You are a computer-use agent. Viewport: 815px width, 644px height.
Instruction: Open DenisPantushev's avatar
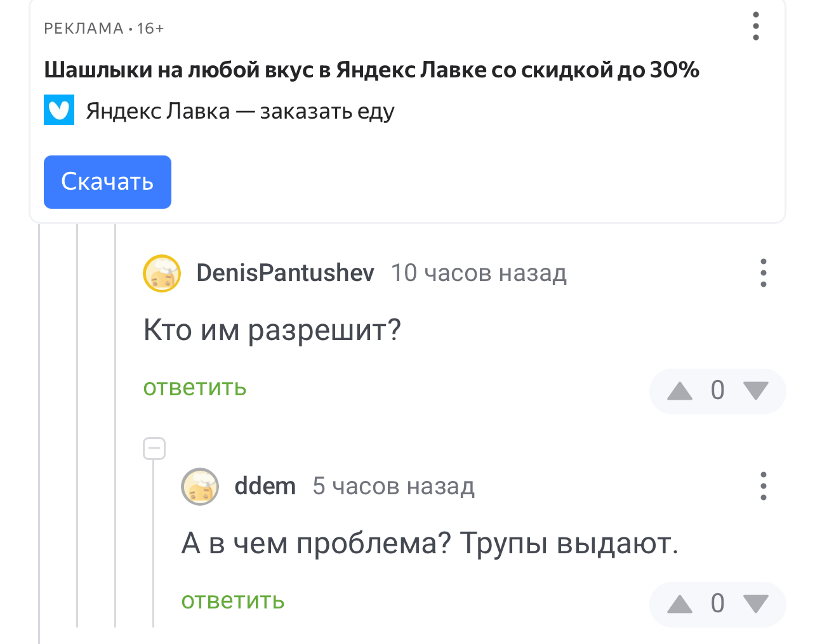(162, 273)
